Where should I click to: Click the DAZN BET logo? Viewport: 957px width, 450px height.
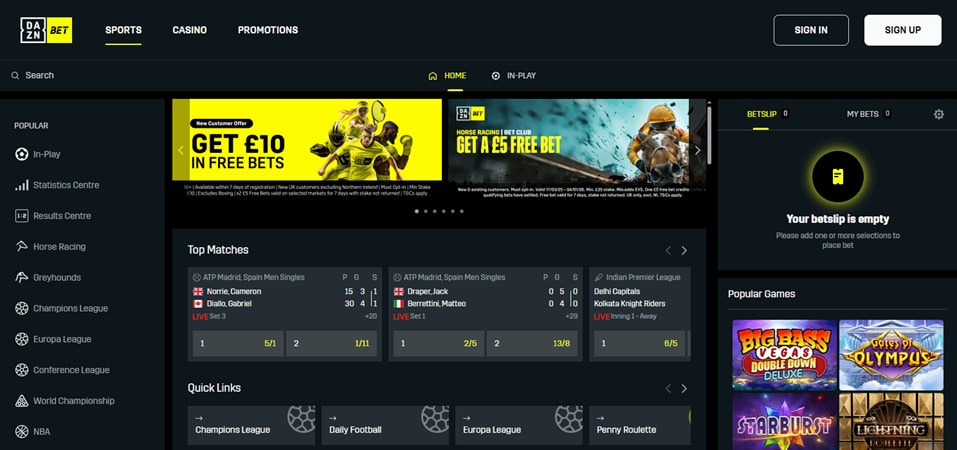click(x=46, y=30)
